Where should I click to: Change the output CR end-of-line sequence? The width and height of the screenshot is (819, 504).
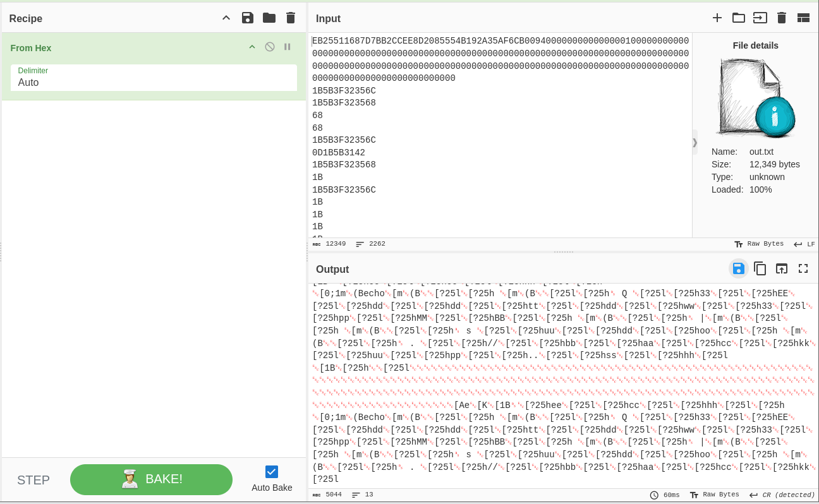coord(782,495)
